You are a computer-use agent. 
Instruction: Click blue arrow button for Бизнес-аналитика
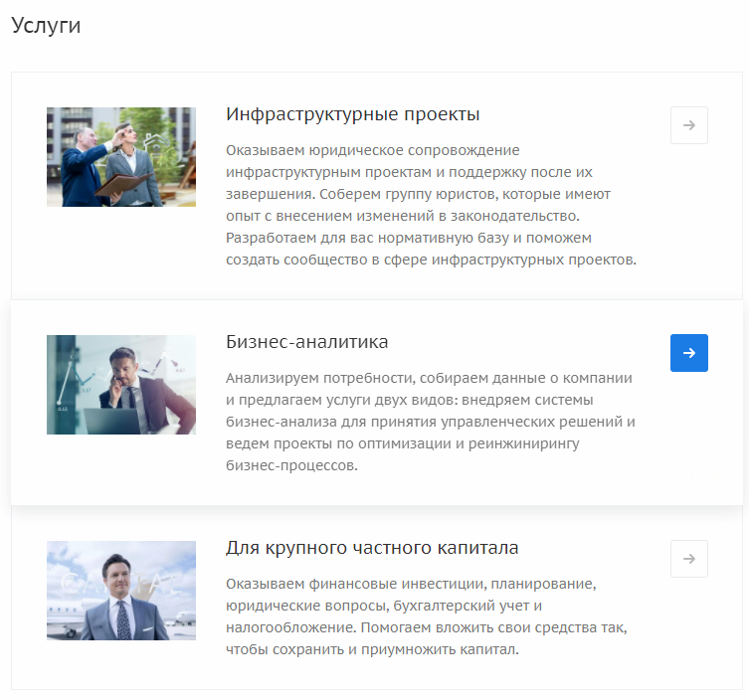(688, 353)
